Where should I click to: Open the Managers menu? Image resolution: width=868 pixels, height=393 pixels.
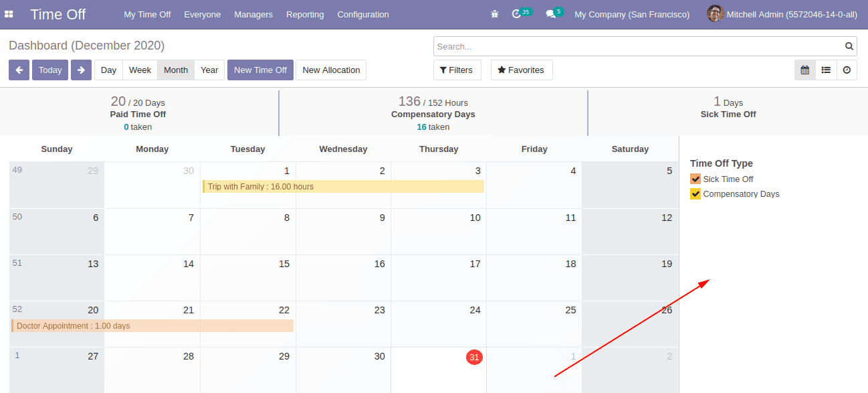[253, 14]
